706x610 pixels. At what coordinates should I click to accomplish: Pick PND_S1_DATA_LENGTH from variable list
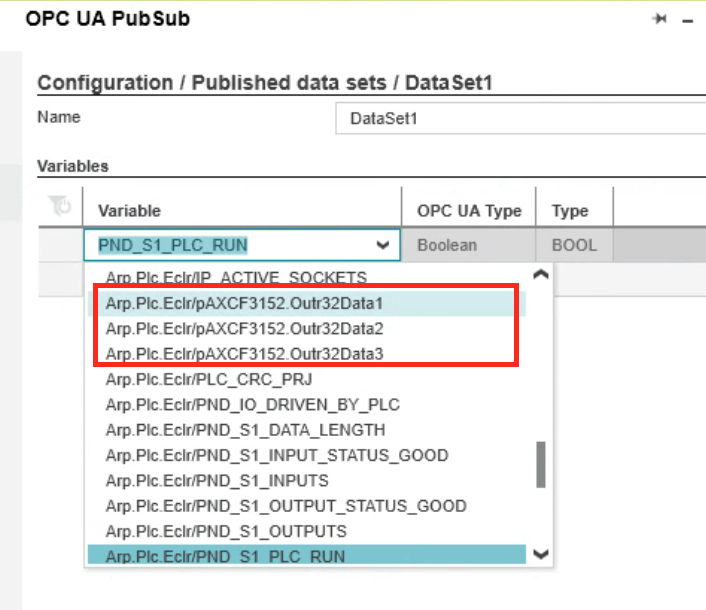307,430
